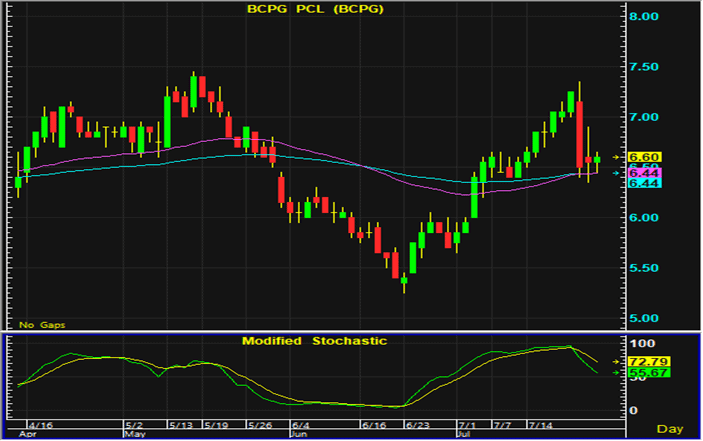Toggle the No Gaps label

(42, 325)
